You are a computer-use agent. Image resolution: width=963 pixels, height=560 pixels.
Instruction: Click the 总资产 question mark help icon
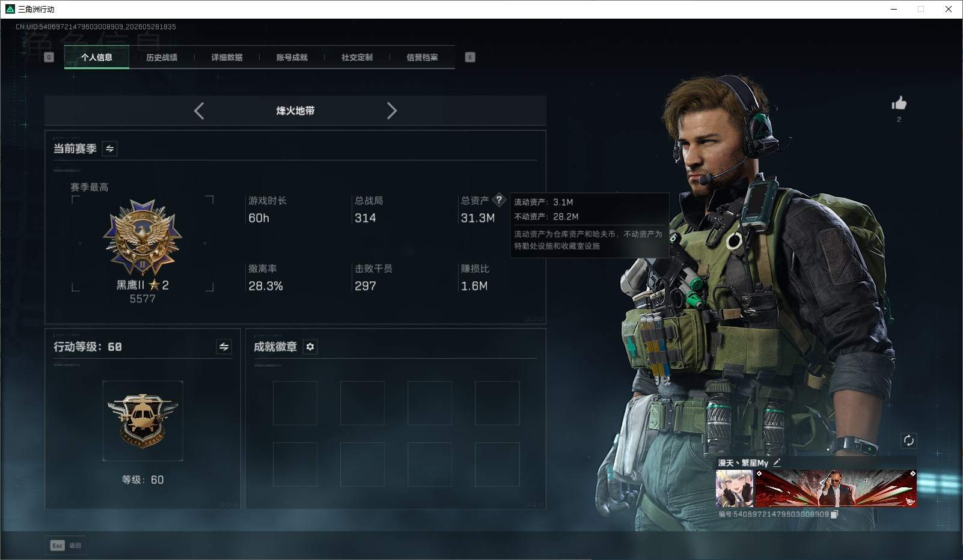coord(499,200)
